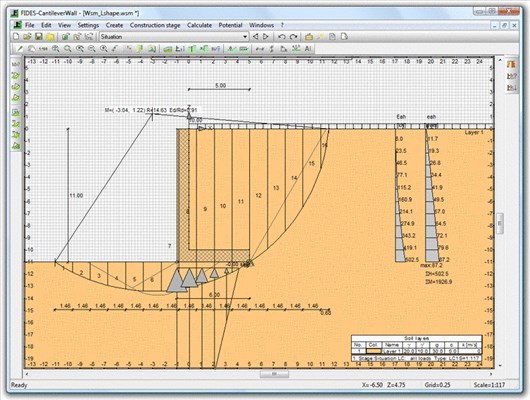Click the Layer 1 color swatch in table

(374, 352)
